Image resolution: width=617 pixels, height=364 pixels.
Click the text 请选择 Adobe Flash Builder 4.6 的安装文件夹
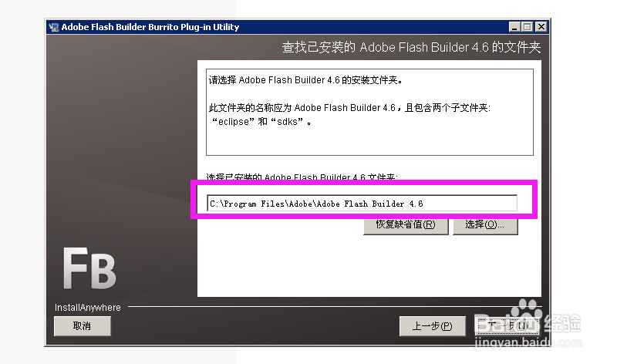click(305, 80)
